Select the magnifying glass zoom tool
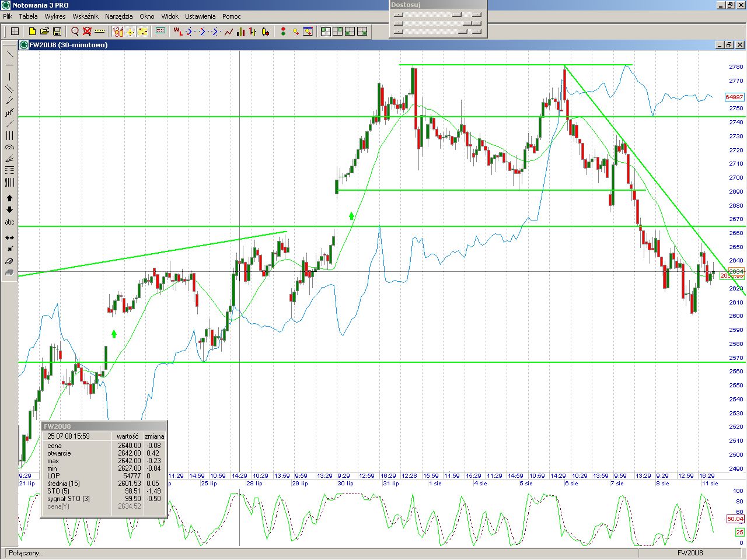747x560 pixels. 75,32
